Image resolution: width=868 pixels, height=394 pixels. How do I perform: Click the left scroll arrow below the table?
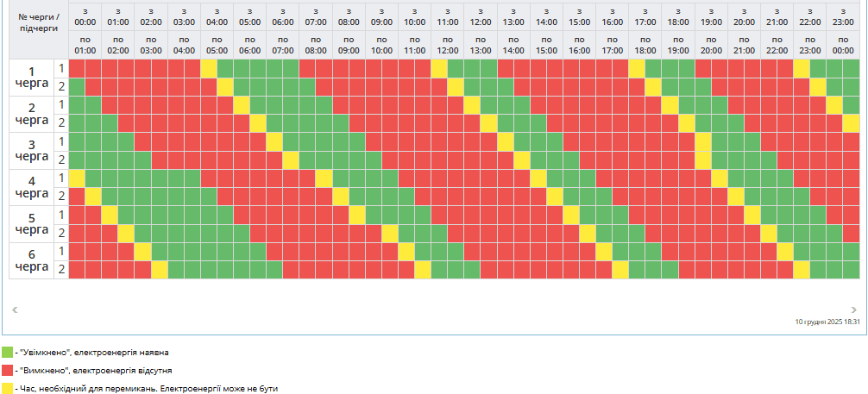15,308
